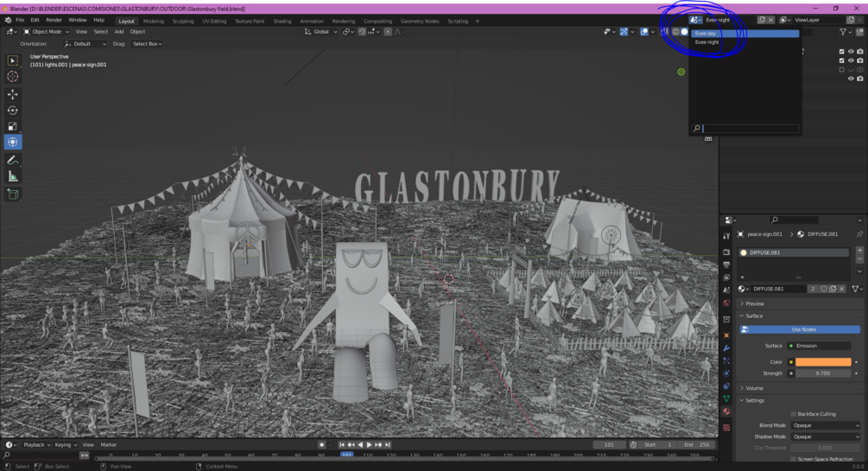Screen dimensions: 868x471
Task: Open the Output properties tab
Action: [x=726, y=264]
